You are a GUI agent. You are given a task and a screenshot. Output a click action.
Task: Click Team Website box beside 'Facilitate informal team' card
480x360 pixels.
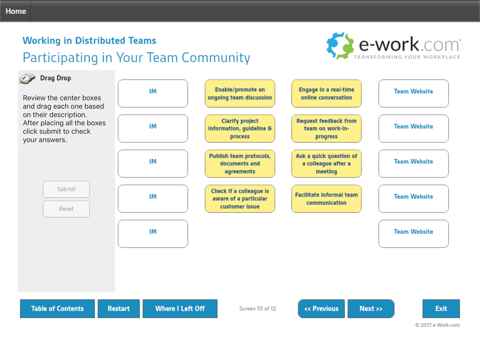tap(413, 199)
